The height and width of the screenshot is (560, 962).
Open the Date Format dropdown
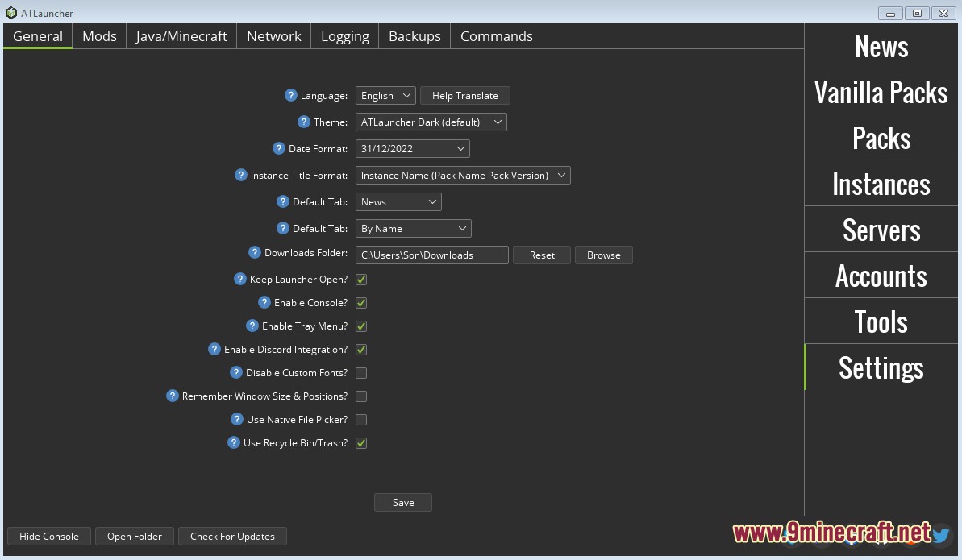pyautogui.click(x=412, y=148)
